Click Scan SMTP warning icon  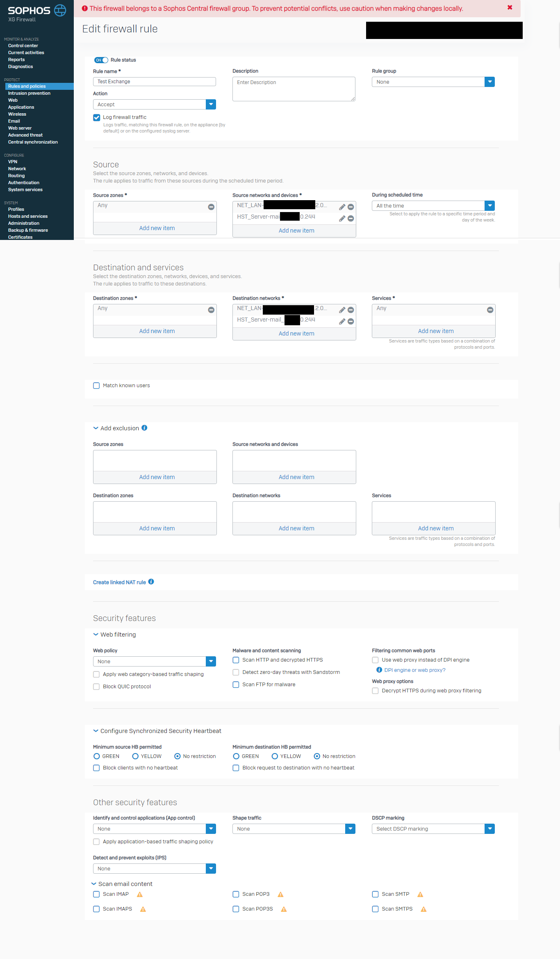tap(420, 895)
